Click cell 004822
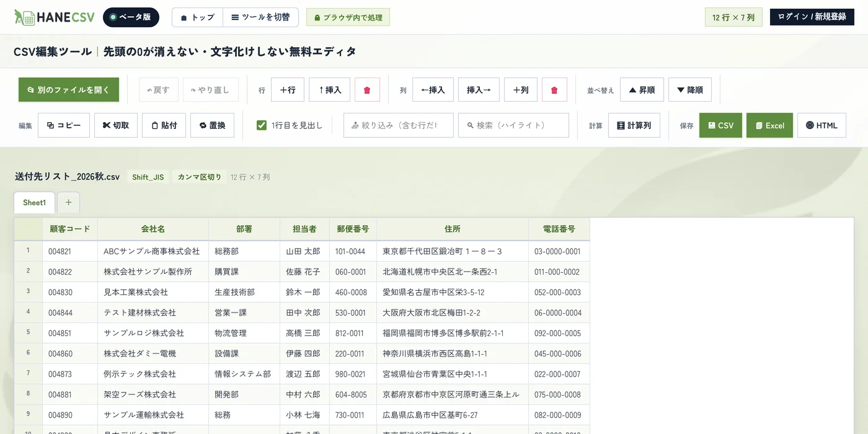 (70, 272)
